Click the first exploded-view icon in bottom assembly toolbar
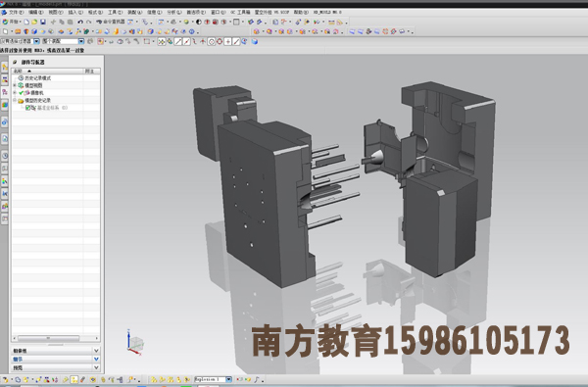Screen dimensions: 588x387 point(154,379)
